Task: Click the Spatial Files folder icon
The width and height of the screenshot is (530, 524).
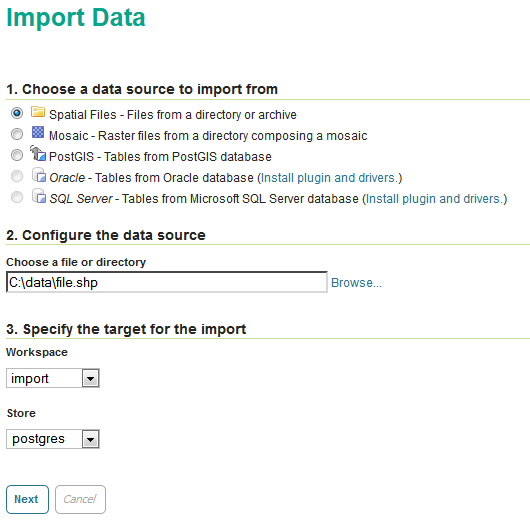Action: (x=38, y=112)
